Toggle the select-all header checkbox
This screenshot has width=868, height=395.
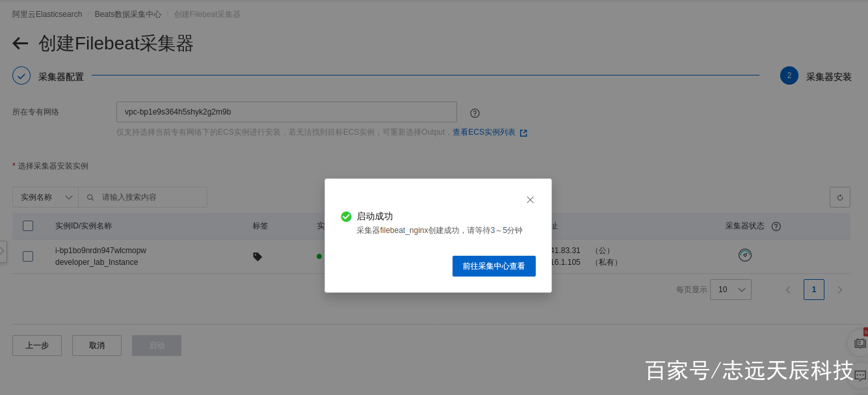click(28, 226)
